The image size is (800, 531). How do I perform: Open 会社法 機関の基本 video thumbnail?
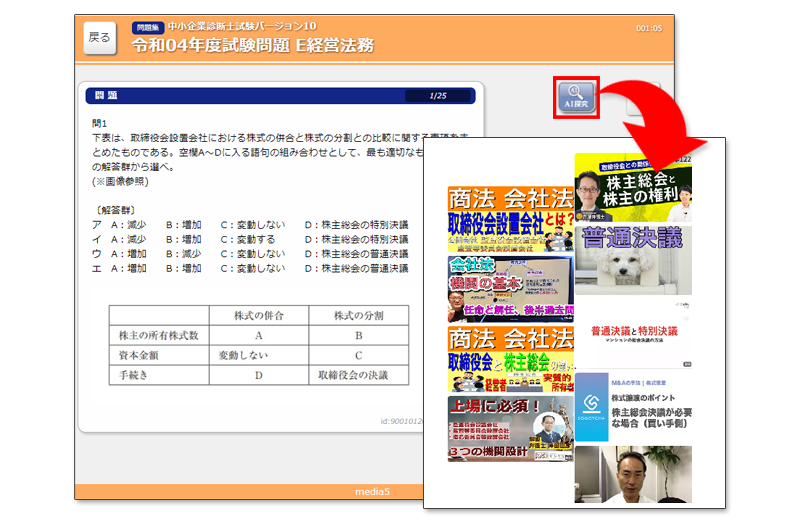click(x=511, y=289)
